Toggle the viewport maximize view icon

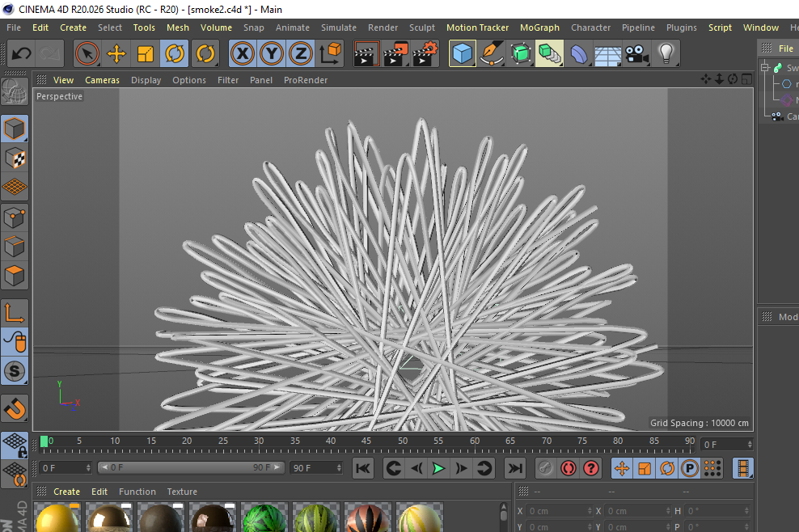[746, 79]
